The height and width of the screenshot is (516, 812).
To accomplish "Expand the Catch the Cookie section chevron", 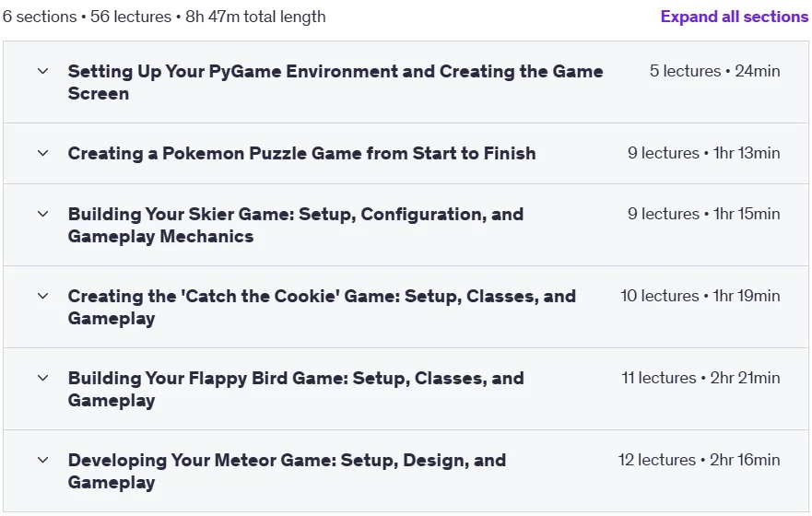I will [x=43, y=296].
